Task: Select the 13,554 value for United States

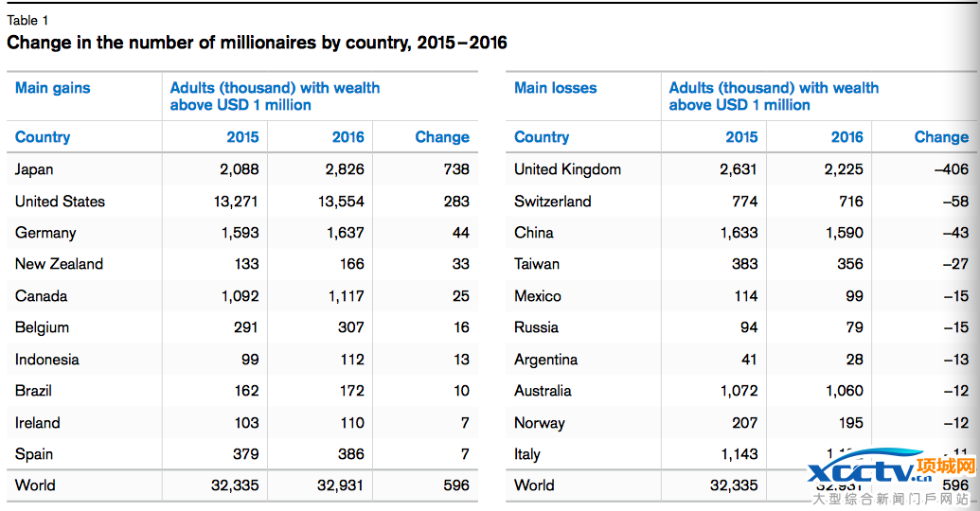Action: click(335, 202)
